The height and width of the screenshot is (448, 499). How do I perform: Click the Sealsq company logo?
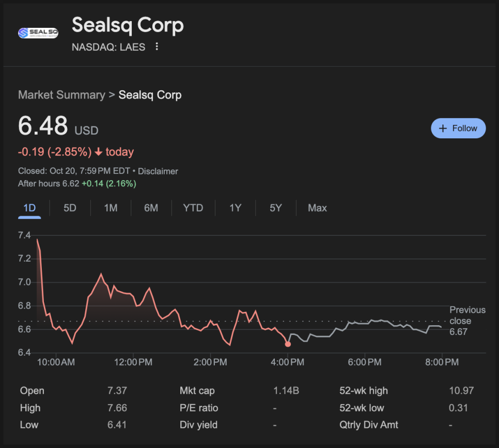coord(38,33)
